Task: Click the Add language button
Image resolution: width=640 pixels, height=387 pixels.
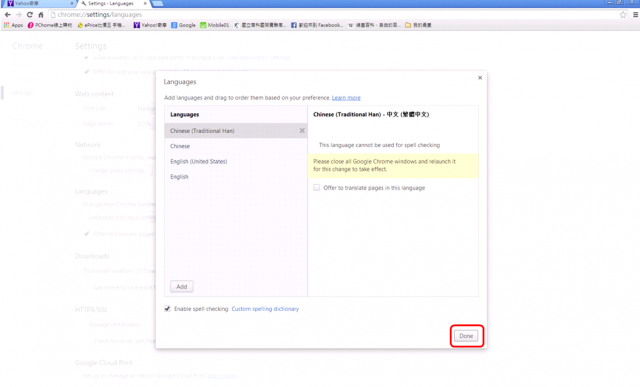Action: pyautogui.click(x=182, y=287)
